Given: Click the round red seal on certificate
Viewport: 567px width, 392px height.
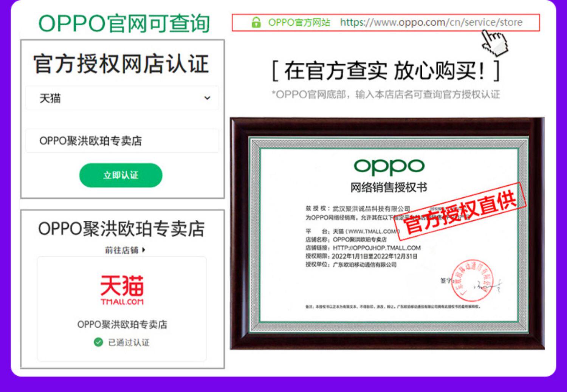Looking at the screenshot, I should [x=472, y=280].
